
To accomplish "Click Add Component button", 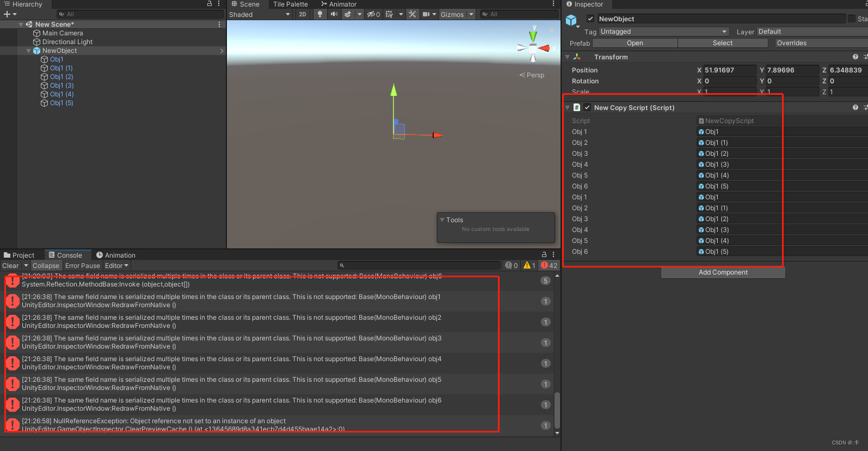I will point(723,272).
